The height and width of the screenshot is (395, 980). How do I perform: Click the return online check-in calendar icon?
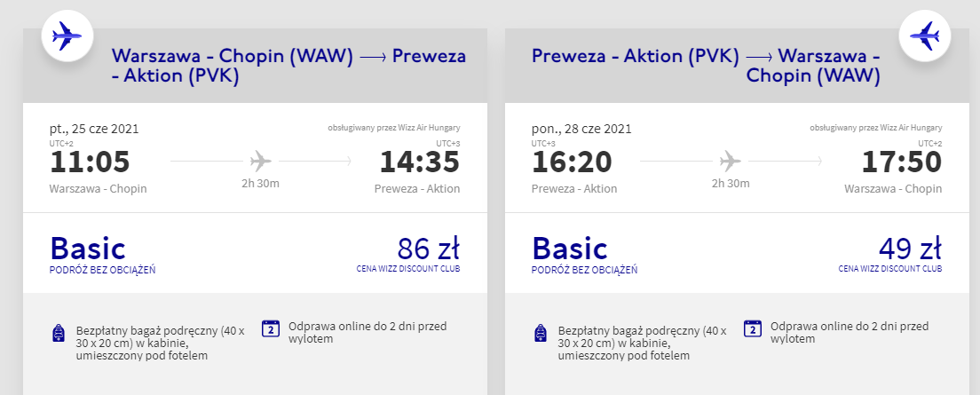pyautogui.click(x=753, y=329)
